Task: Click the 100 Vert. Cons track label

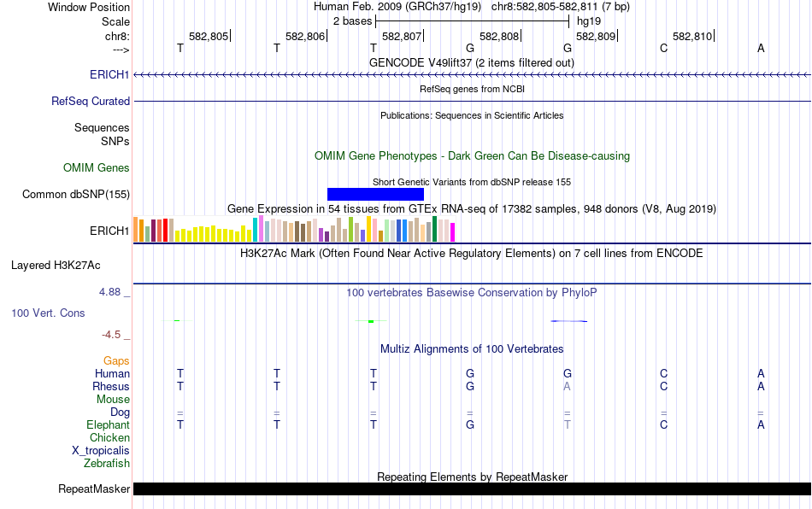Action: click(48, 313)
